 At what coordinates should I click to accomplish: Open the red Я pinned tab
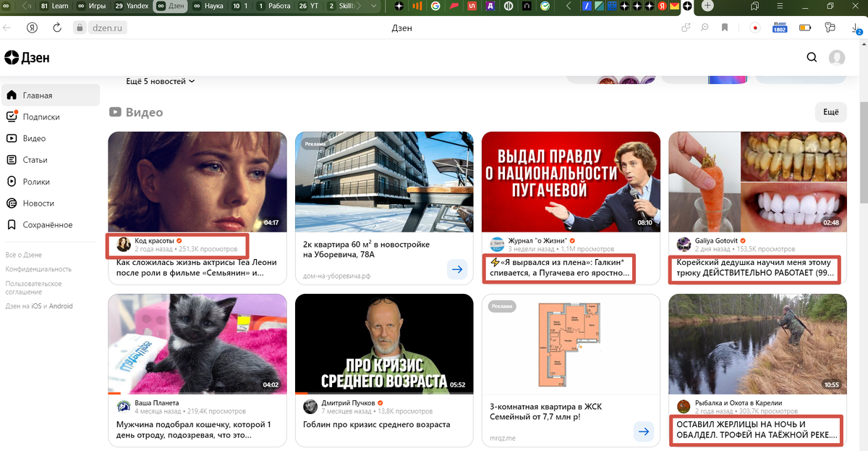coord(663,6)
